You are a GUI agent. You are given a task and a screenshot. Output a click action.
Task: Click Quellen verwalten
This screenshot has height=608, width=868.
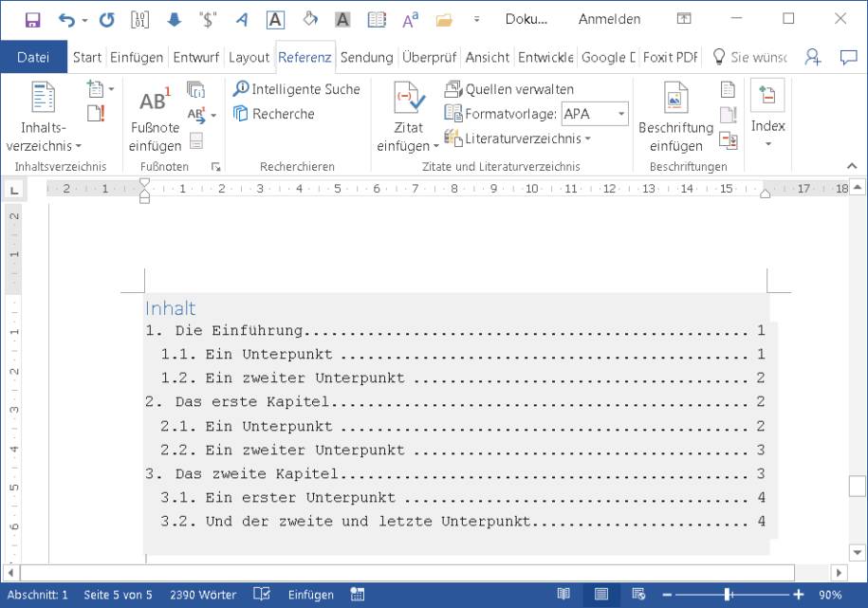(x=509, y=88)
